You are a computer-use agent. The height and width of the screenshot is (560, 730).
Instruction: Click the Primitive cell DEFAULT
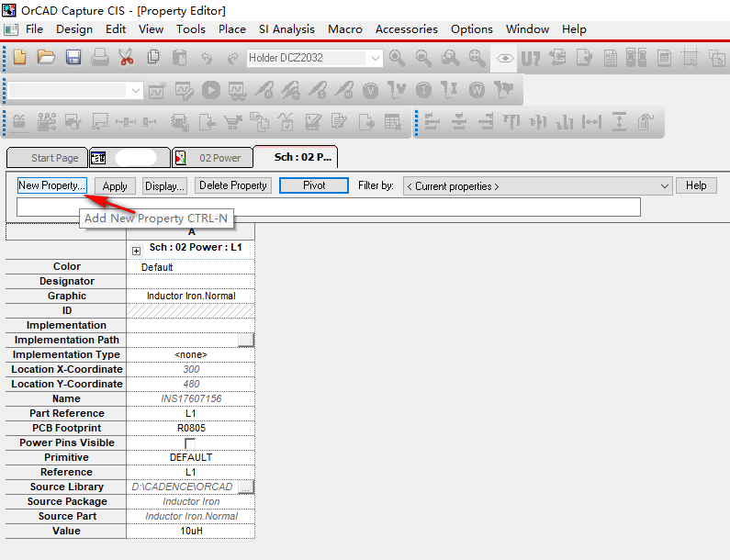coord(191,457)
